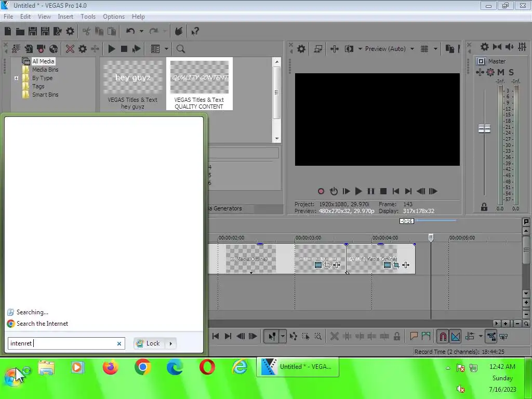Click the Save icon in the main toolbar
Image resolution: width=532 pixels, height=399 pixels.
[33, 31]
